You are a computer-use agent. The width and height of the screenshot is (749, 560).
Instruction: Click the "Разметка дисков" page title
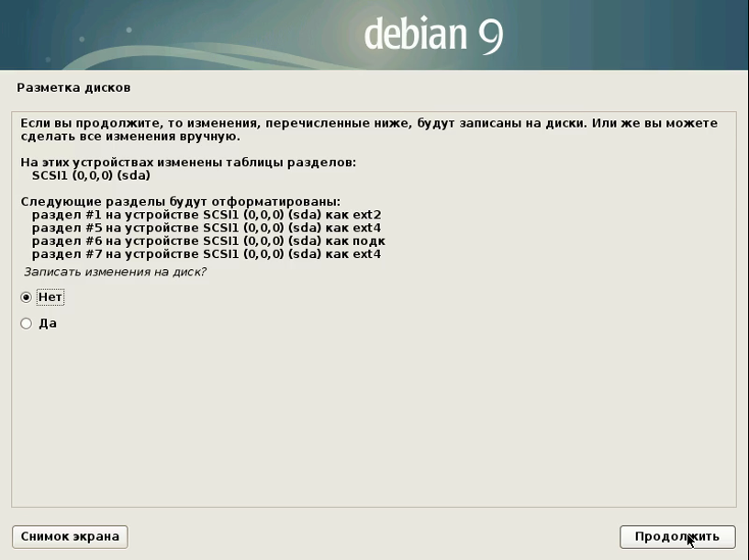(x=73, y=88)
